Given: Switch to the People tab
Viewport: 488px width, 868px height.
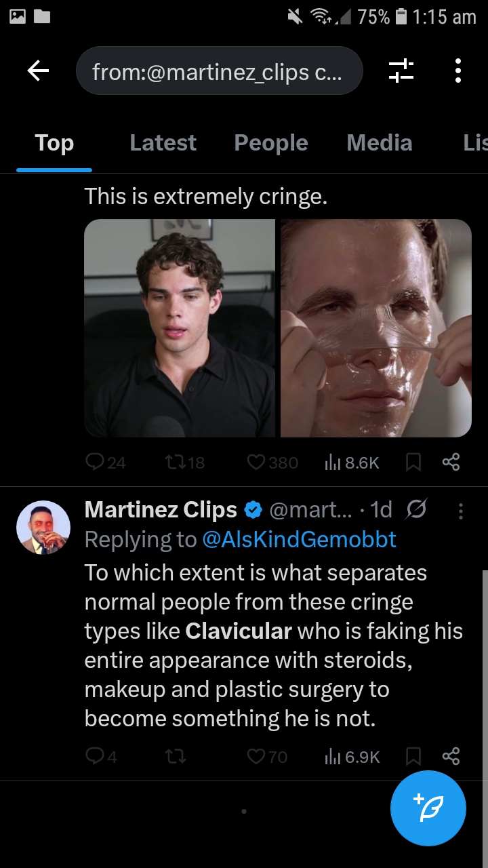Looking at the screenshot, I should [270, 143].
